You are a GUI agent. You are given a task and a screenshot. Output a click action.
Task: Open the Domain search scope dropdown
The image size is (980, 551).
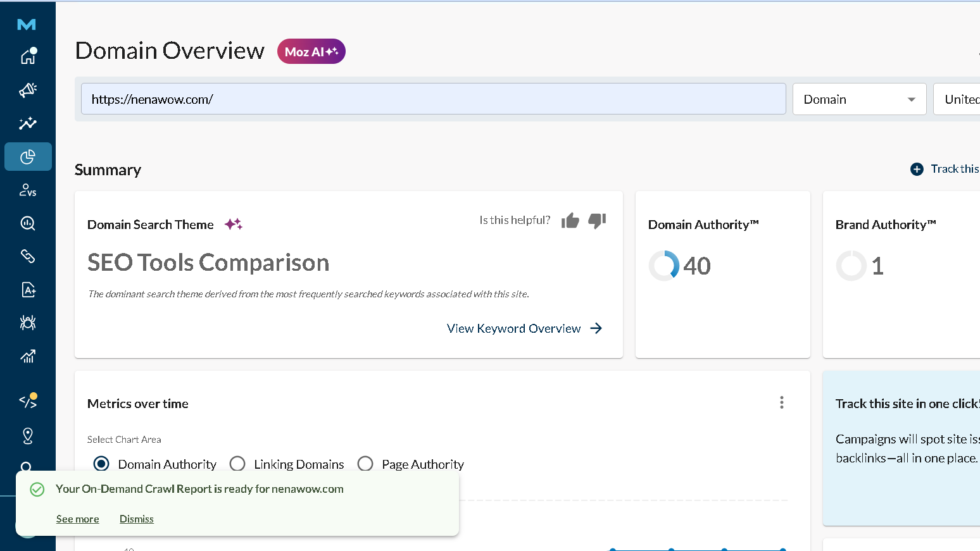(x=859, y=99)
